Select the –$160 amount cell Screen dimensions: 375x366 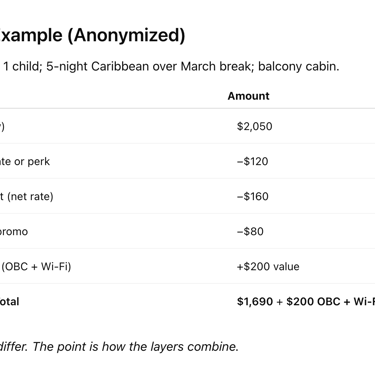tap(252, 196)
